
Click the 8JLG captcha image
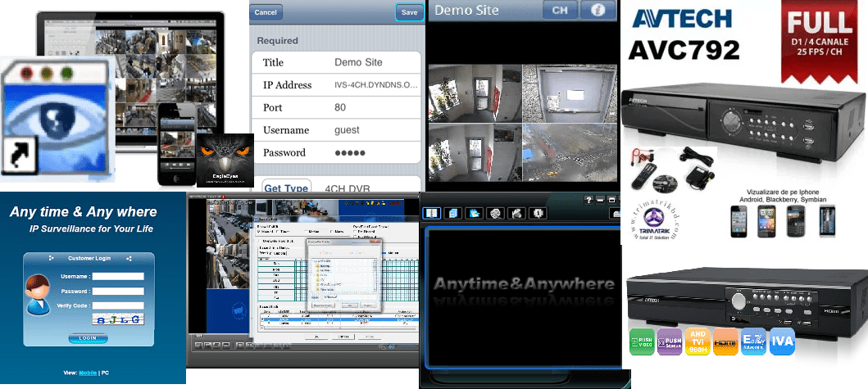point(119,319)
